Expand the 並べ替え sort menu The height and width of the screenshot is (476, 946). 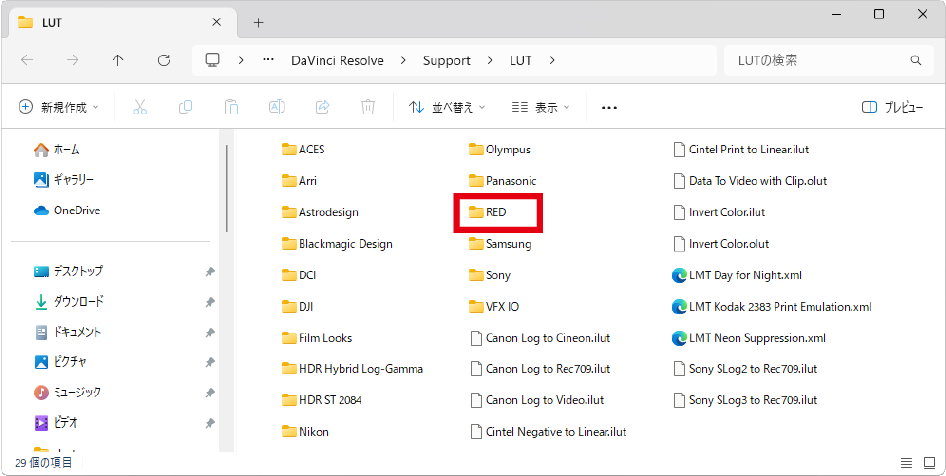(447, 107)
